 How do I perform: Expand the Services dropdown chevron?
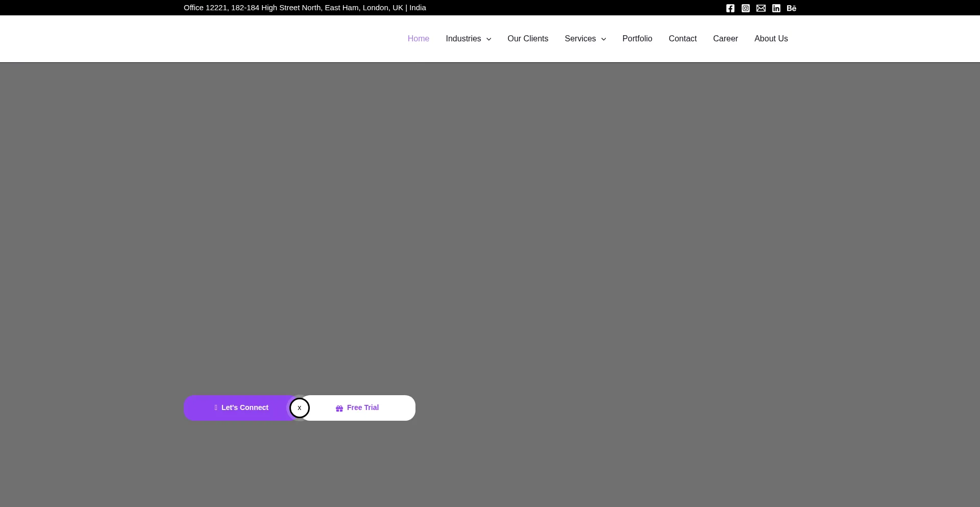point(604,39)
